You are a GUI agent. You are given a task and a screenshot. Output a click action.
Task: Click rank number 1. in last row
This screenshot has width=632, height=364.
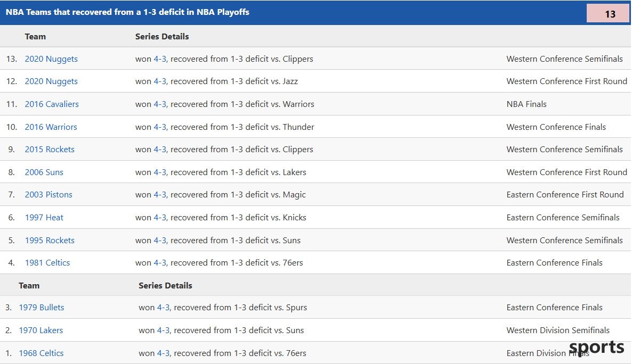(9, 353)
